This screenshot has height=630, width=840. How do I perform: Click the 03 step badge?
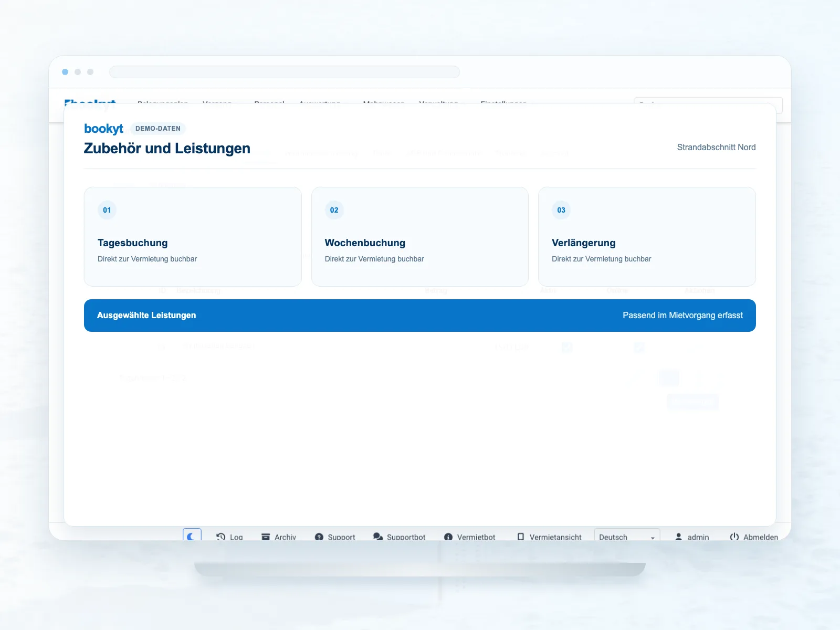coord(561,210)
